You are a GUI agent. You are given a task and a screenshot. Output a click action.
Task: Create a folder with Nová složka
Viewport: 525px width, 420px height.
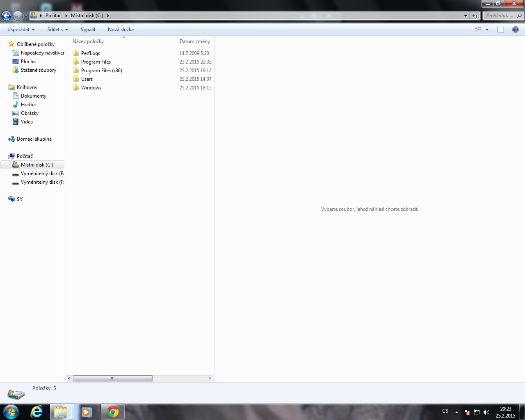121,30
